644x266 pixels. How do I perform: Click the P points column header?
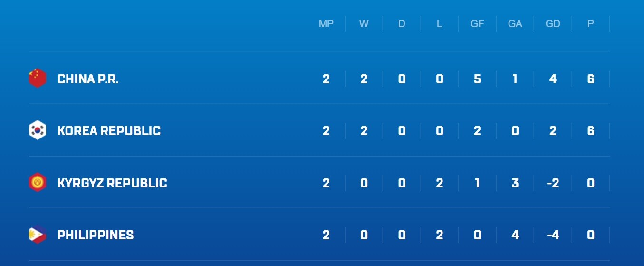tap(591, 24)
